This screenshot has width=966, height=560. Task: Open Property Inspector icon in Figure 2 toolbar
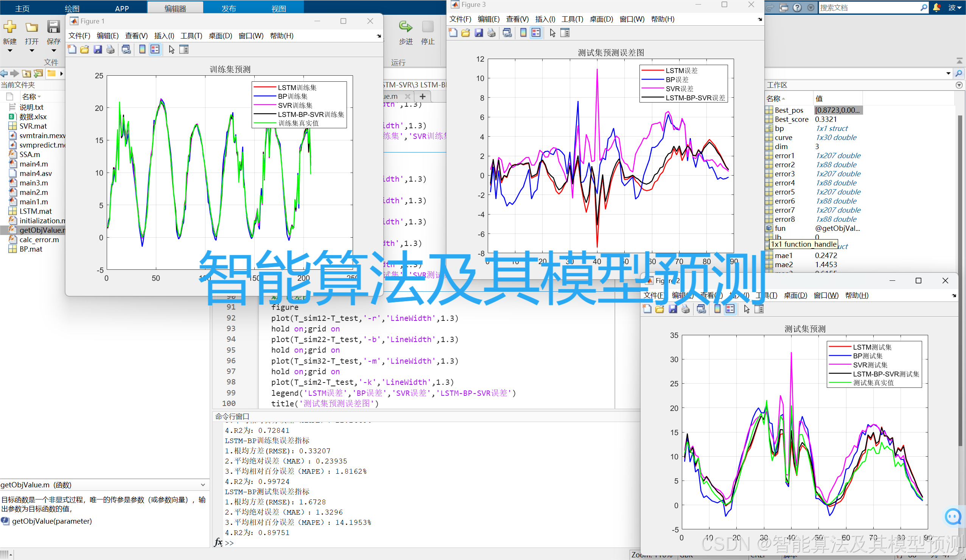759,309
